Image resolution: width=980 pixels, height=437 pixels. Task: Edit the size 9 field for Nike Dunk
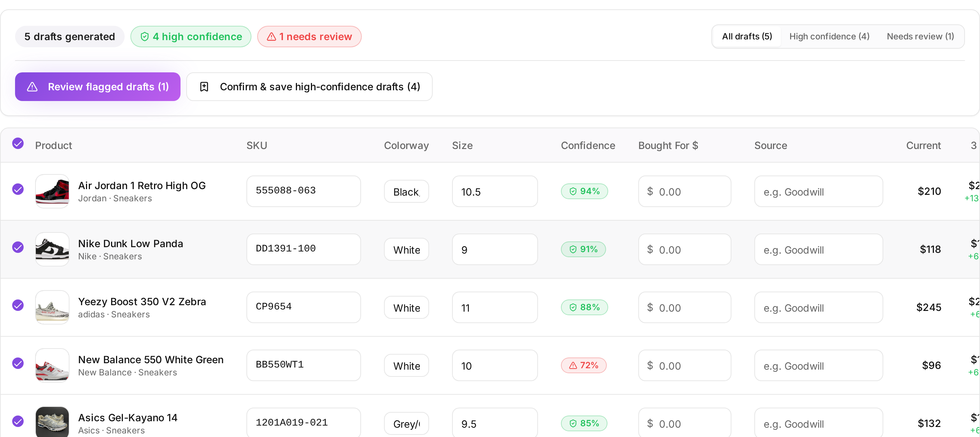coord(495,250)
